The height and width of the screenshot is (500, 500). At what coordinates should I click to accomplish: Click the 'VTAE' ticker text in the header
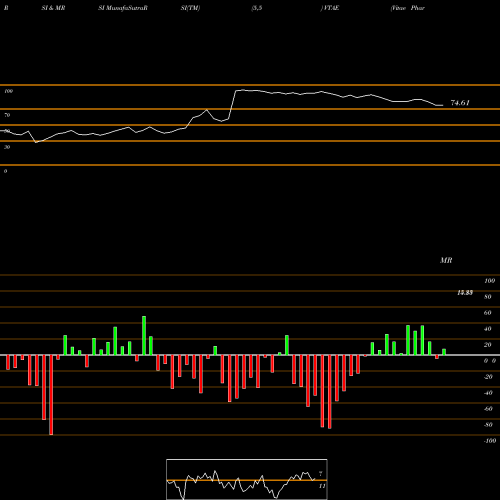(330, 8)
